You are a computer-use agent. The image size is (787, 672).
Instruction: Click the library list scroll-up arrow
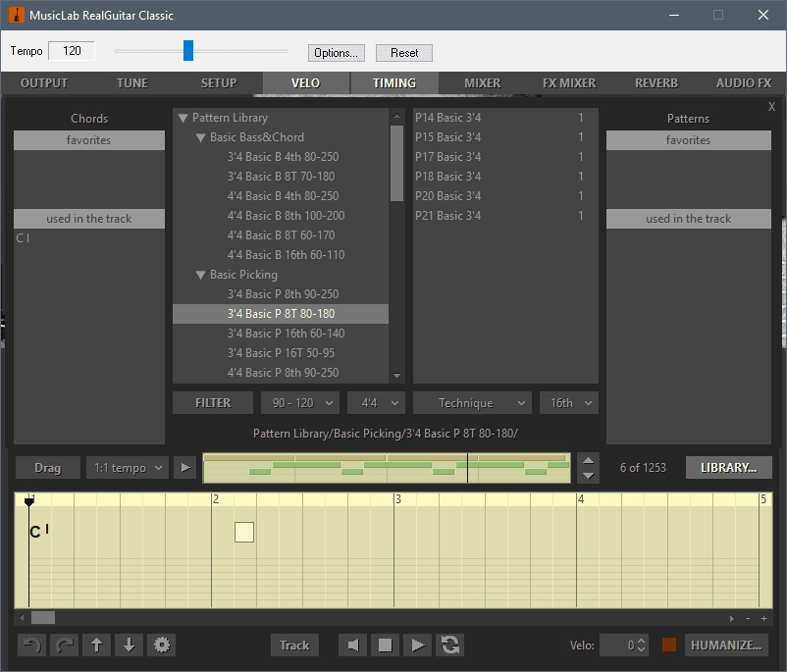397,116
